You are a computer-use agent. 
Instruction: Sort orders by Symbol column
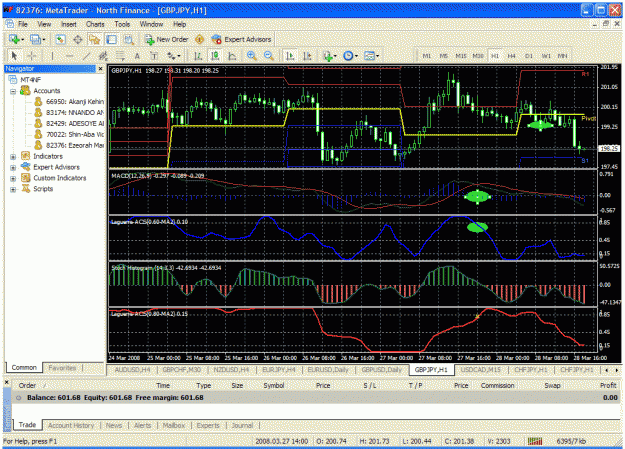(273, 385)
